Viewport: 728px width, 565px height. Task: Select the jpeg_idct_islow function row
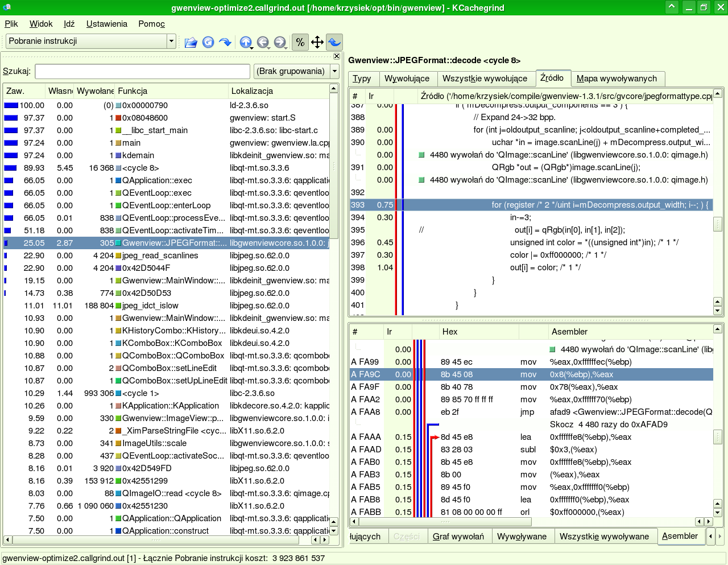(150, 306)
